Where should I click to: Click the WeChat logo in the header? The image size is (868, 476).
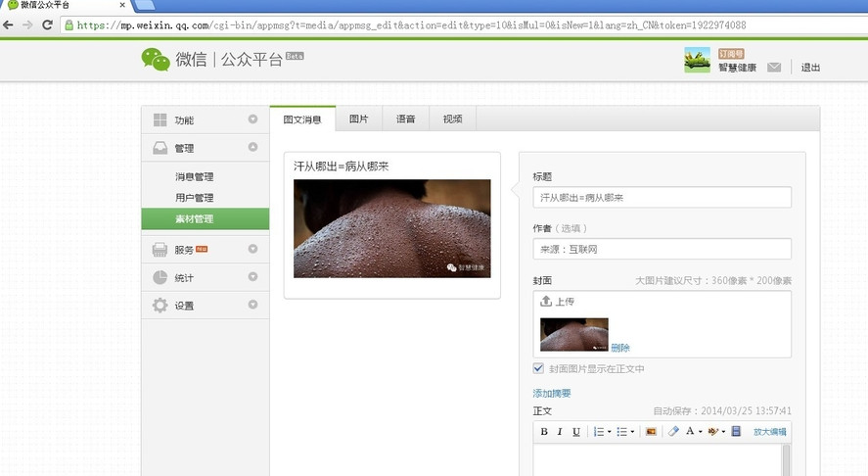156,60
